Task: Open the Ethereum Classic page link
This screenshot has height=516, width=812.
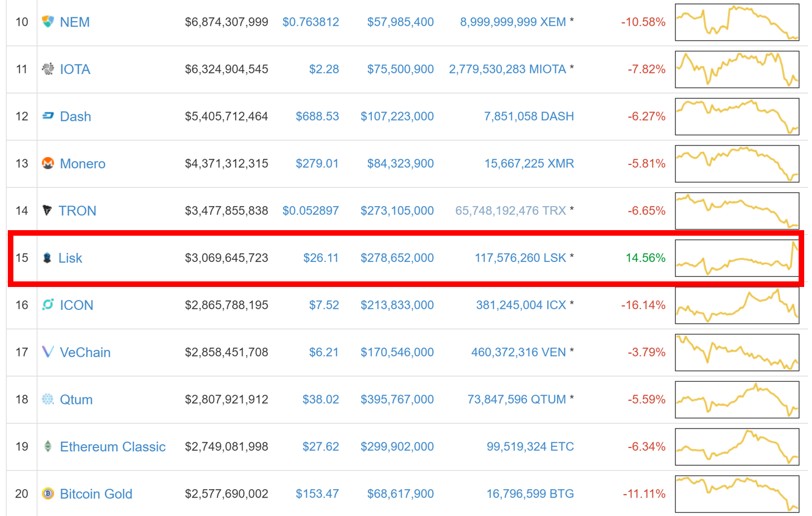Action: click(x=113, y=446)
